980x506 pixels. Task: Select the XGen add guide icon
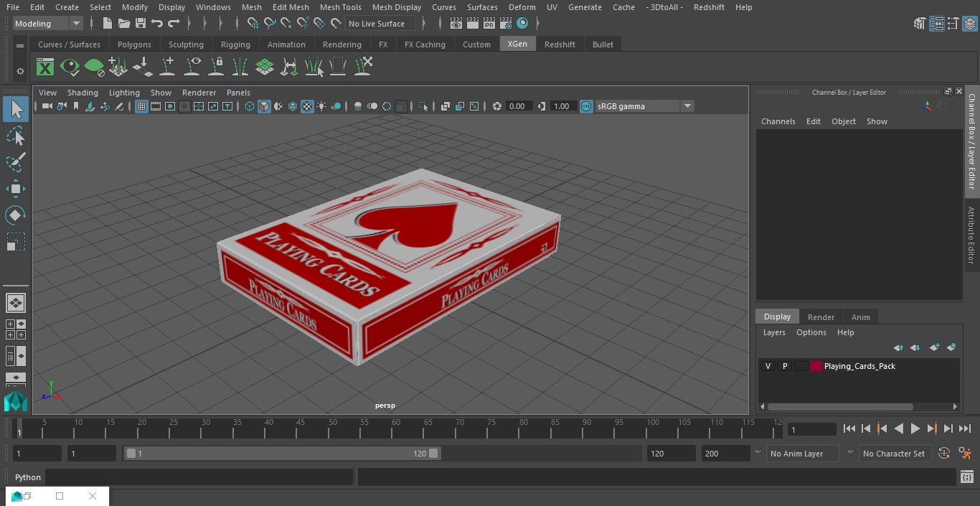pos(167,67)
